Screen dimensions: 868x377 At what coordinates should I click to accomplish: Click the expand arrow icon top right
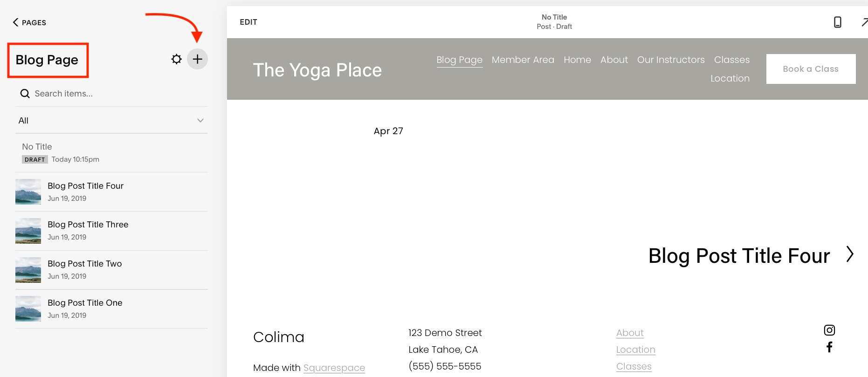tap(864, 22)
